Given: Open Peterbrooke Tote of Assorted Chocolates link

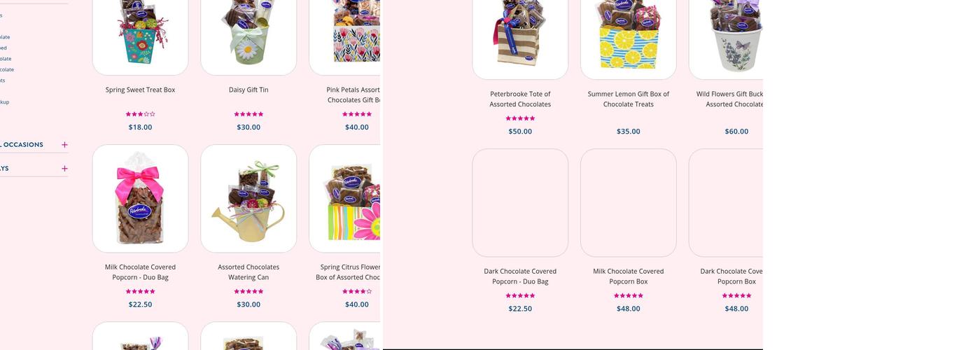Looking at the screenshot, I should (x=520, y=99).
